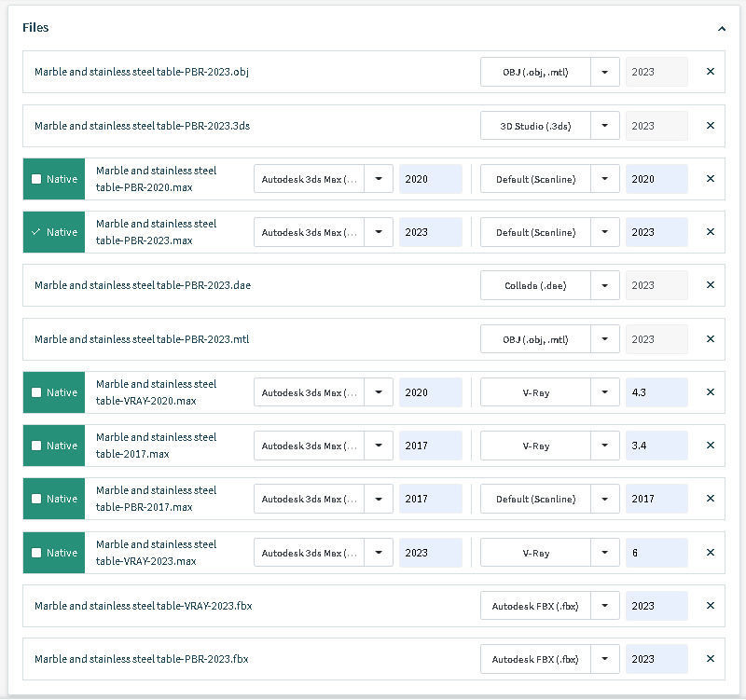Click the table-2017.max file name

click(156, 446)
